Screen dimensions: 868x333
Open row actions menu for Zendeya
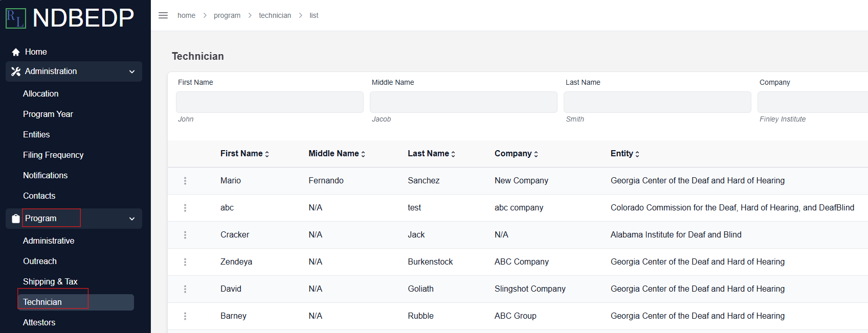coord(185,262)
